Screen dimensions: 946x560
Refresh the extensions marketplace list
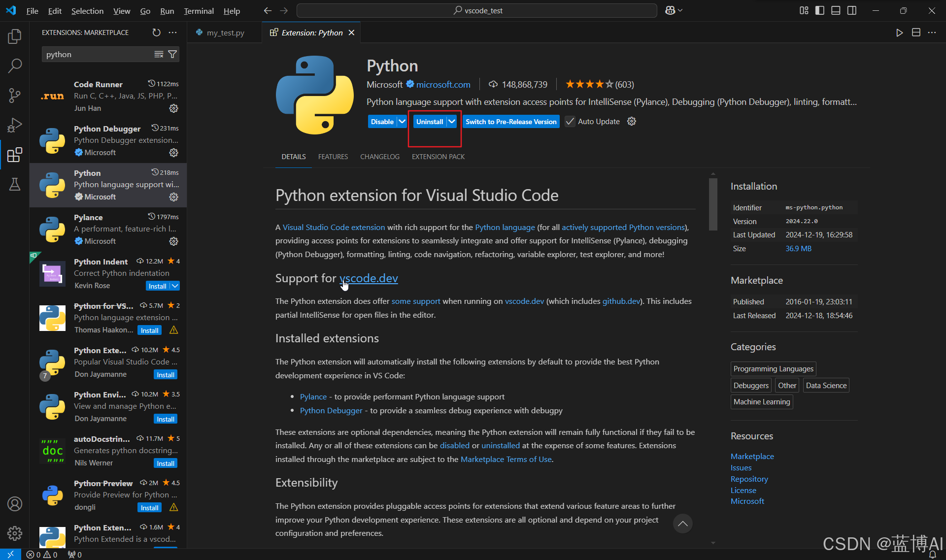point(156,33)
